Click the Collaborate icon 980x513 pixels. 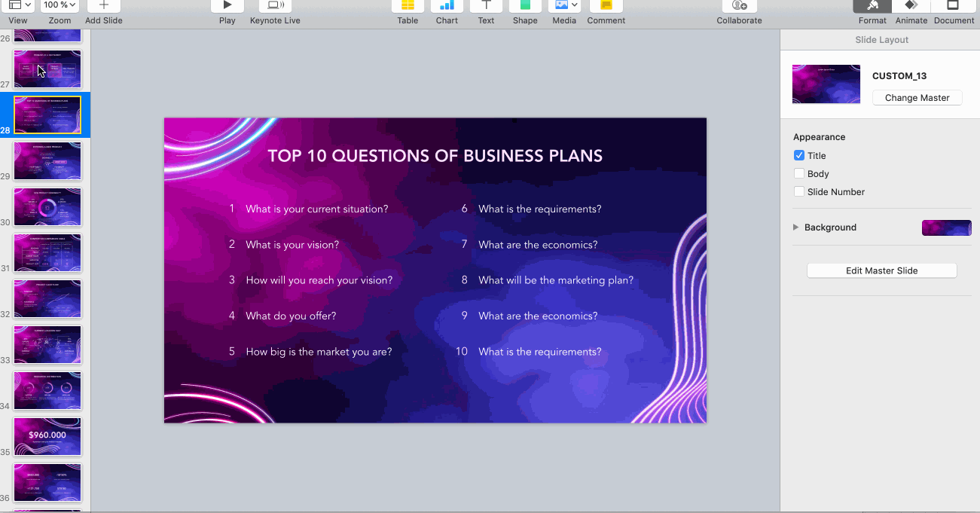pos(739,6)
